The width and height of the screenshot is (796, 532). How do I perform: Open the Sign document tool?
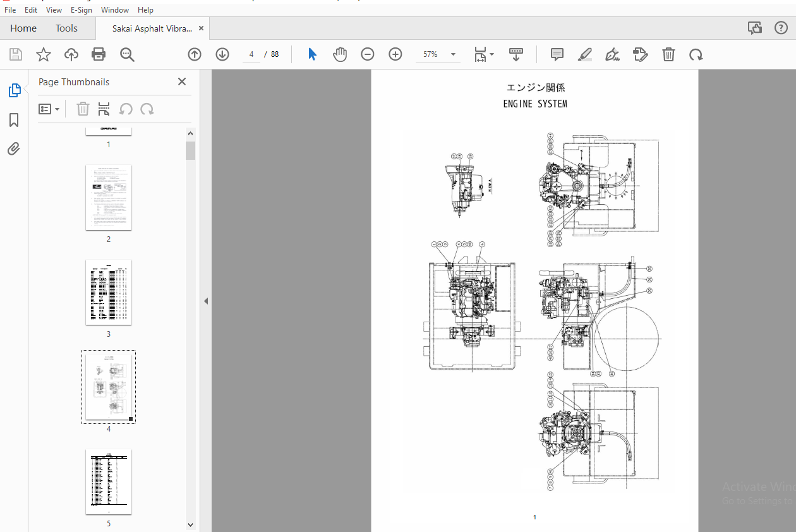coord(612,54)
